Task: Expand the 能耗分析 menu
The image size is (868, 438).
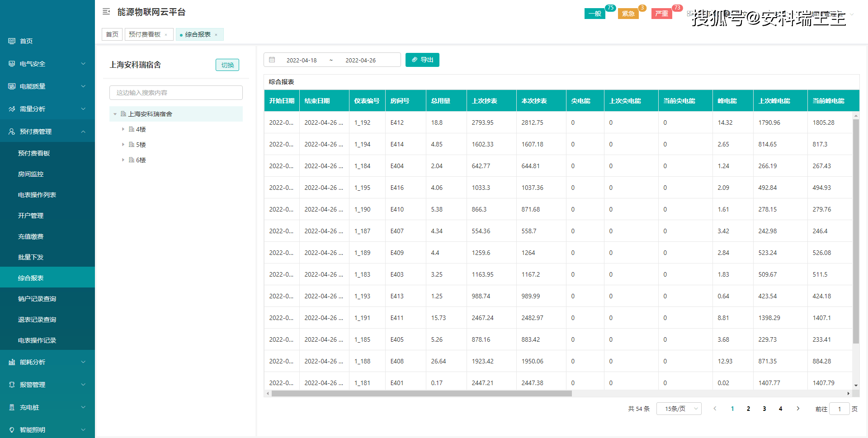Action: tap(47, 362)
